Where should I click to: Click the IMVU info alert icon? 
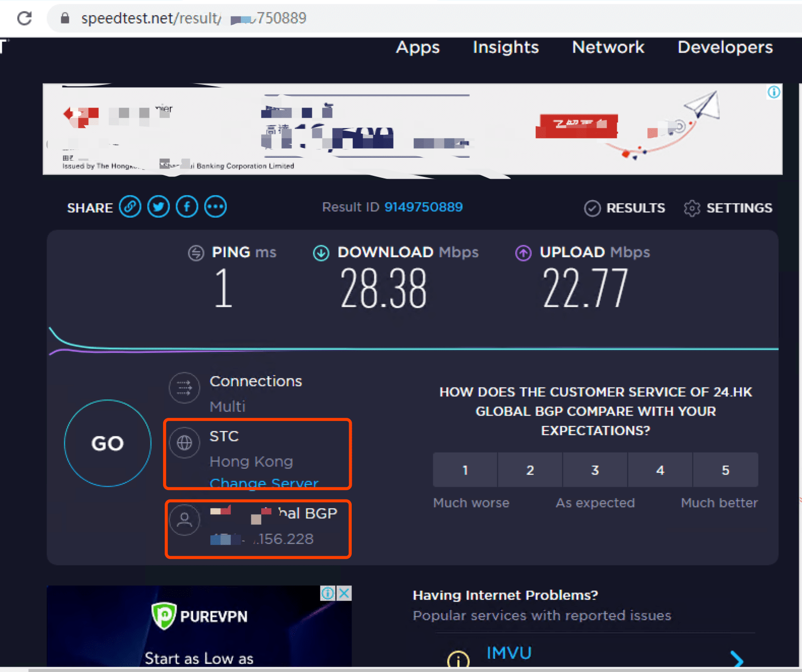pyautogui.click(x=458, y=660)
